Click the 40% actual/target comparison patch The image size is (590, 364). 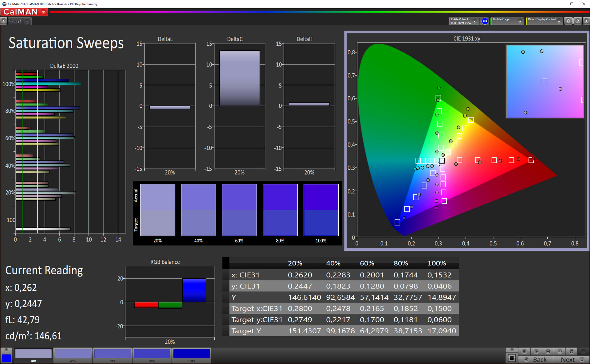pyautogui.click(x=199, y=210)
